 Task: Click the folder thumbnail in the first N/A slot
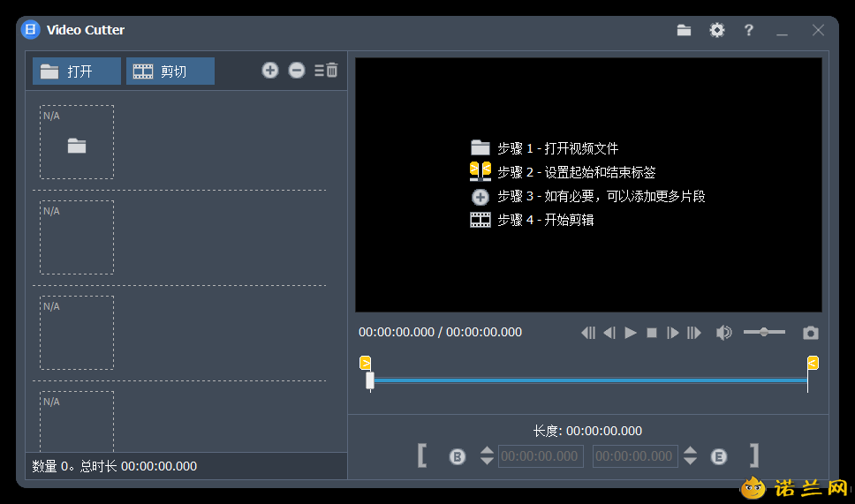click(x=77, y=146)
